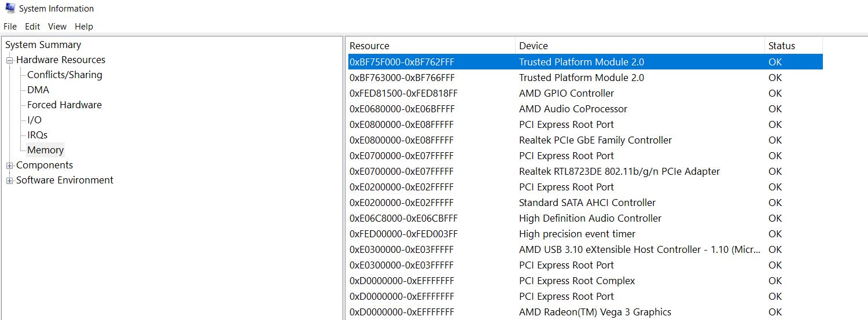Click the System Information title bar icon
This screenshot has height=320, width=868.
coord(10,9)
